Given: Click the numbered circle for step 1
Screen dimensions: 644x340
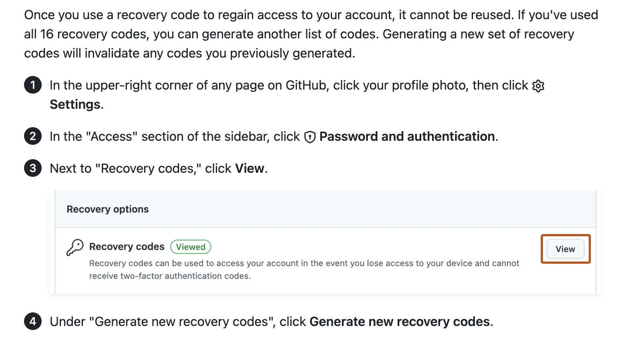Looking at the screenshot, I should point(33,85).
